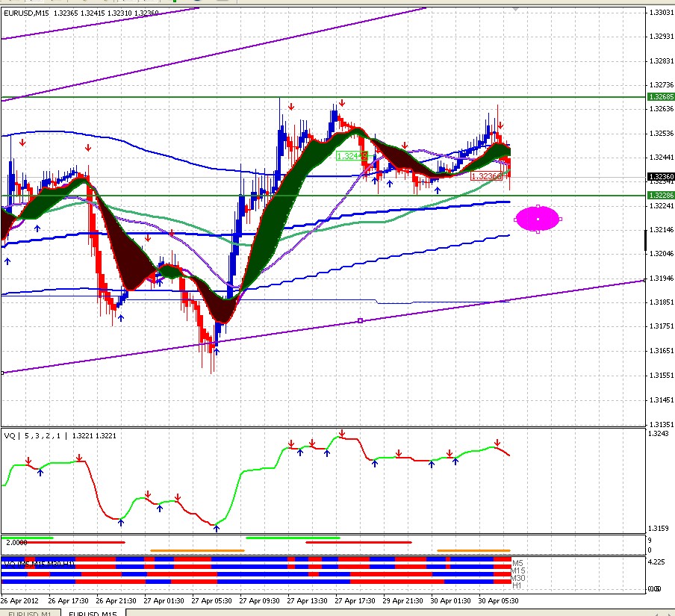The height and width of the screenshot is (616, 675).
Task: Click the red 1.32366 price label box
Action: click(486, 176)
